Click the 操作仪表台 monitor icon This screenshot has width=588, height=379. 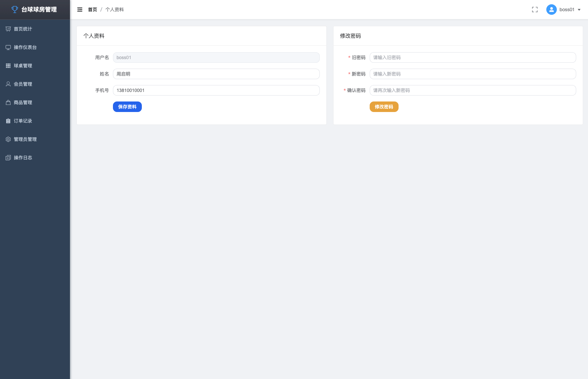click(x=8, y=47)
